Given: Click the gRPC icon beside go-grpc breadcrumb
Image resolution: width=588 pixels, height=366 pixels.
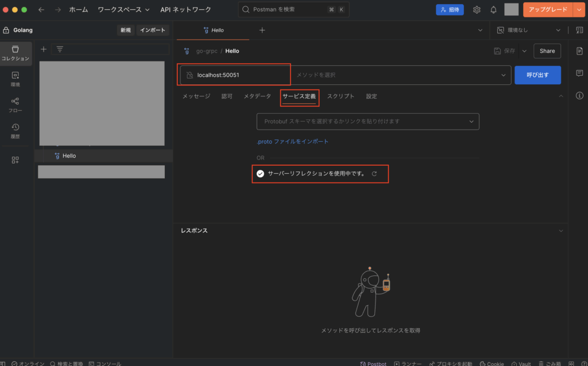Looking at the screenshot, I should click(187, 51).
